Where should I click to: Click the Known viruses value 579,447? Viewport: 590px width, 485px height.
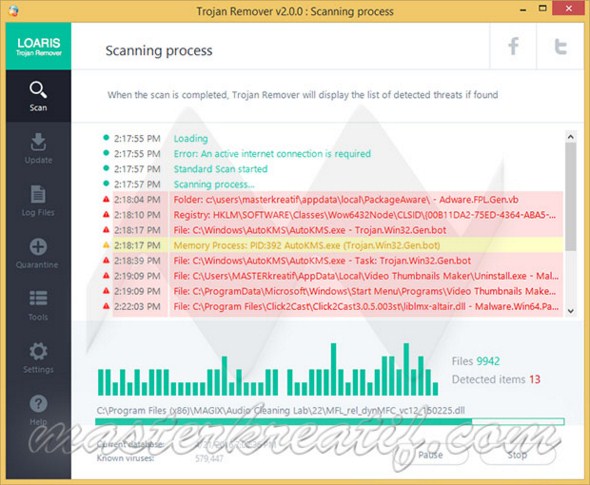pyautogui.click(x=209, y=459)
